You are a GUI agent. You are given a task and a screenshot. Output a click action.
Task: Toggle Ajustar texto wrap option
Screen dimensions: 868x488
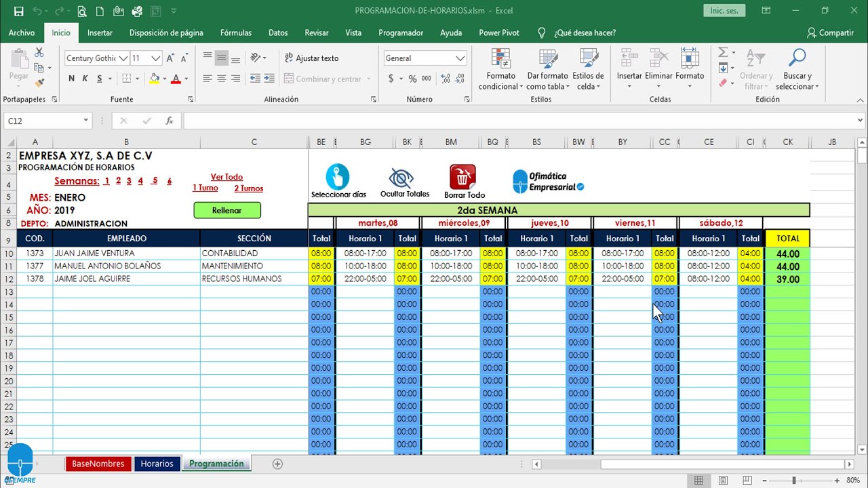(311, 58)
